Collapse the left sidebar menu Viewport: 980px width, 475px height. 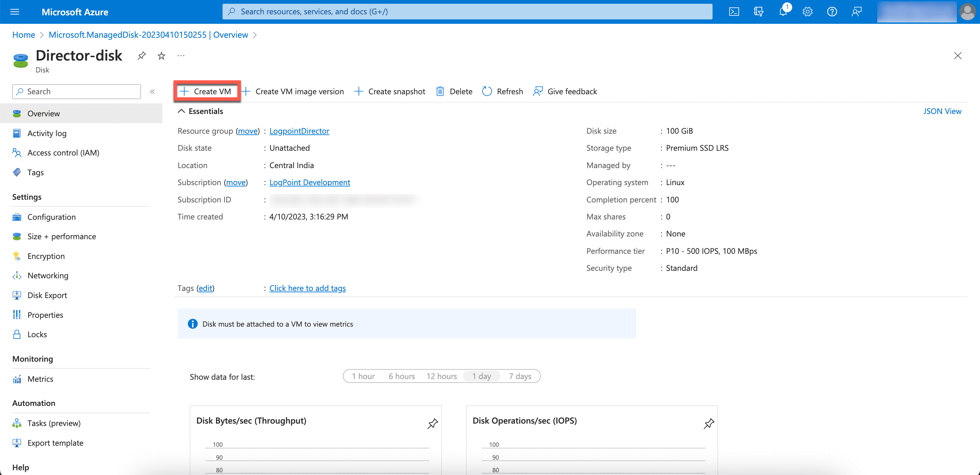[152, 91]
